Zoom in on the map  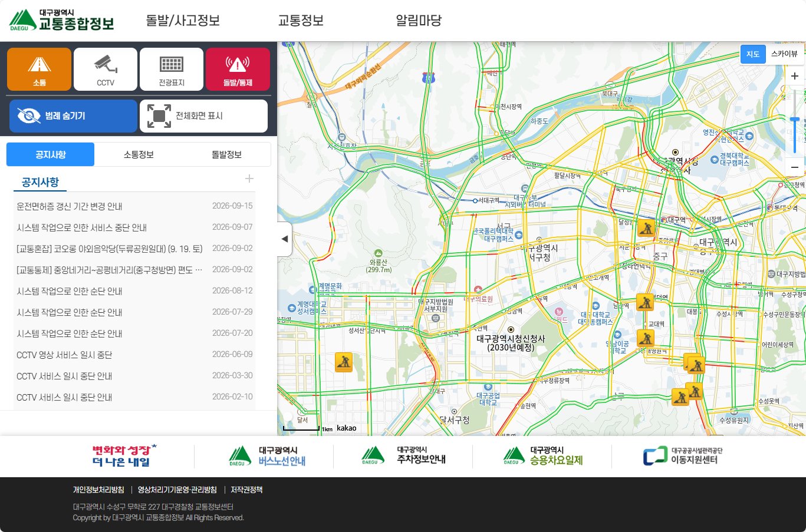[x=795, y=77]
